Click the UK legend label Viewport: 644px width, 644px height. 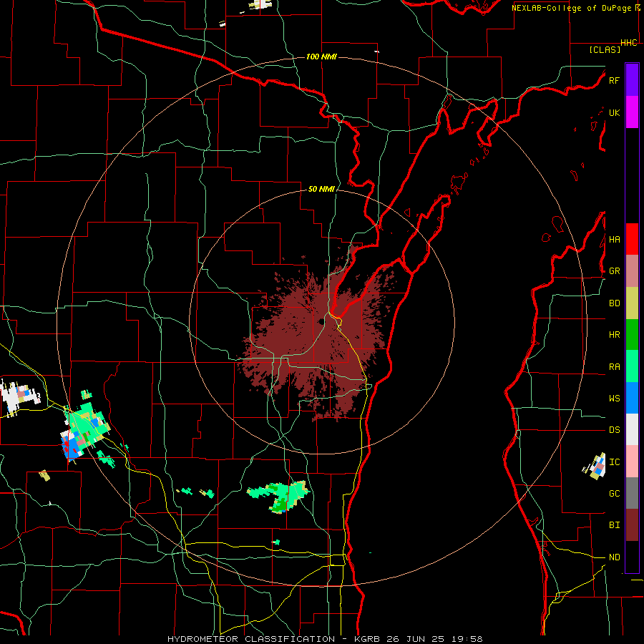tap(614, 112)
